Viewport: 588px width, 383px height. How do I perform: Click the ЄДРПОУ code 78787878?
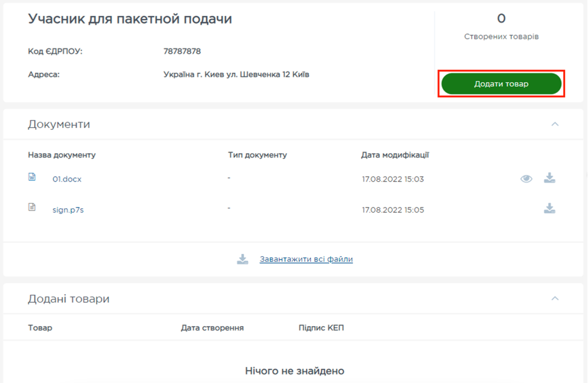[x=182, y=51]
